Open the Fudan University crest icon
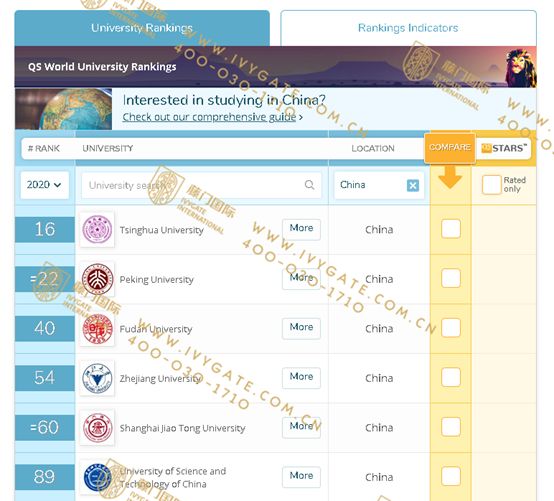The height and width of the screenshot is (501, 554). point(97,329)
